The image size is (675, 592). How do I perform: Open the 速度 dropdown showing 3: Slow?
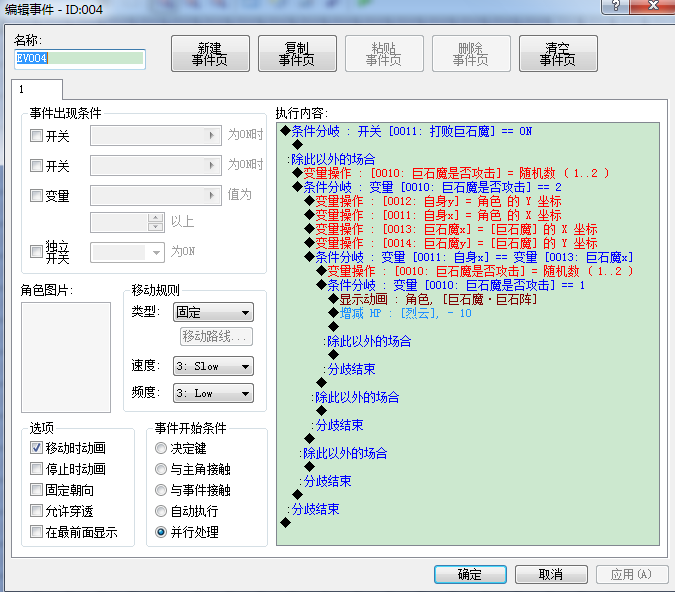click(x=213, y=366)
